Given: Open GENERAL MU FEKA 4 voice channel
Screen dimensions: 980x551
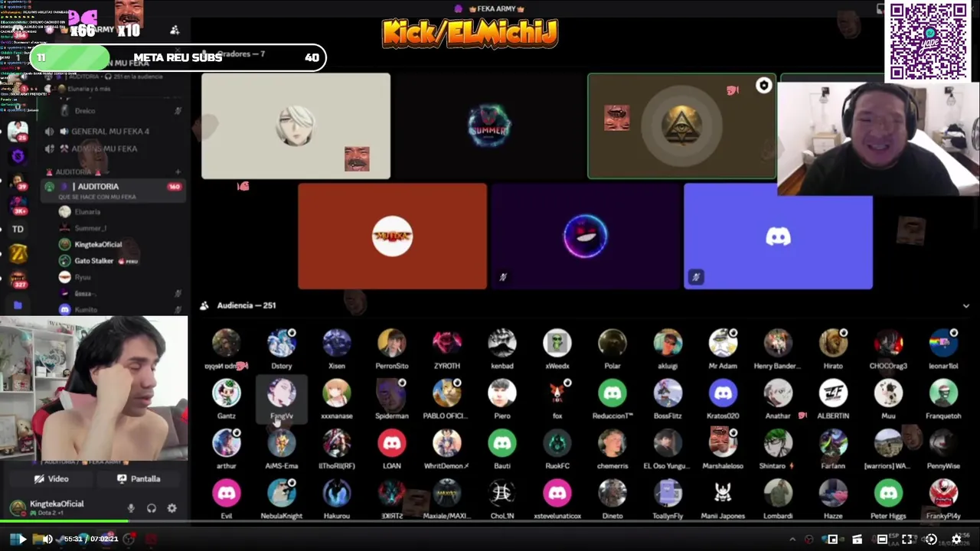Looking at the screenshot, I should [x=110, y=131].
